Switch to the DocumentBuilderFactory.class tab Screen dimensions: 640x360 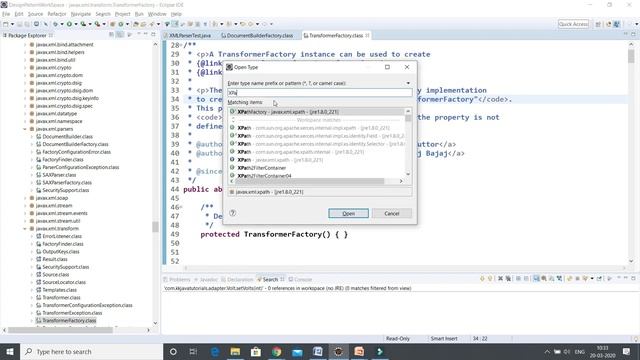[257, 36]
